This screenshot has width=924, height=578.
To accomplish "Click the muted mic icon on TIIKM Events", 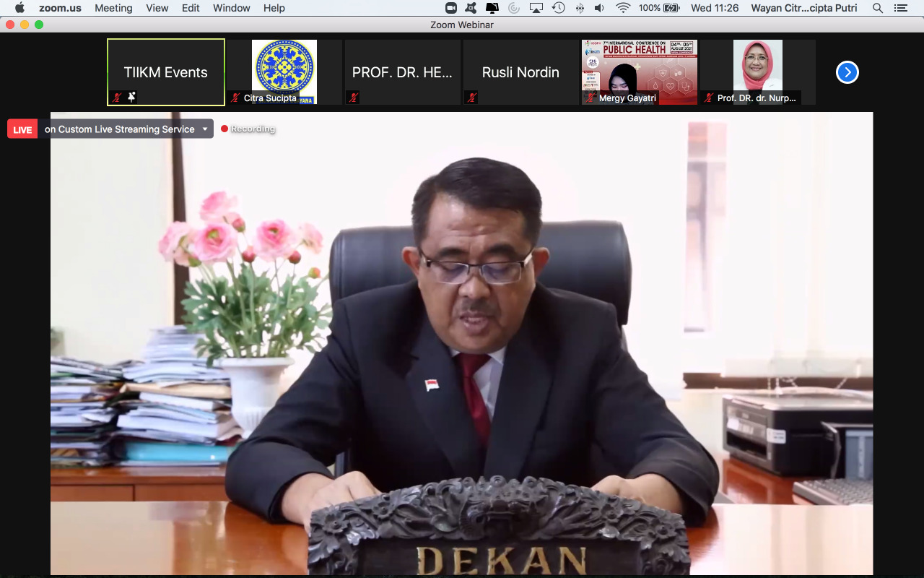I will (117, 98).
